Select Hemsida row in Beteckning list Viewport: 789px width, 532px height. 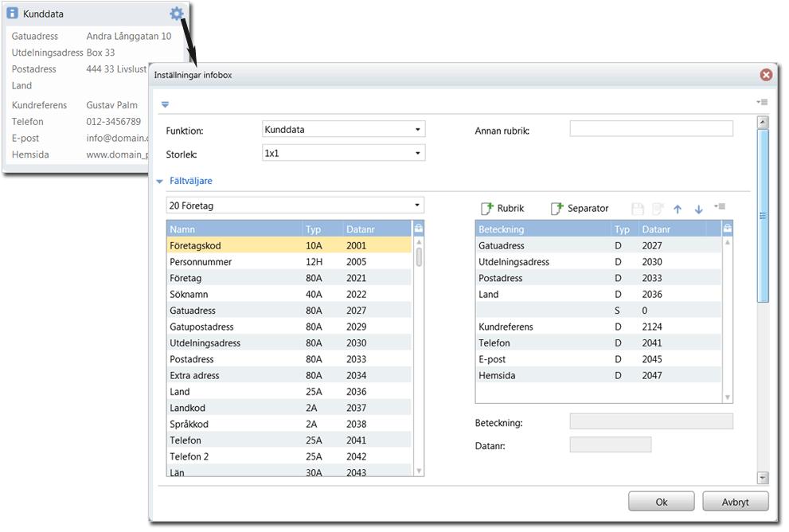click(x=598, y=375)
